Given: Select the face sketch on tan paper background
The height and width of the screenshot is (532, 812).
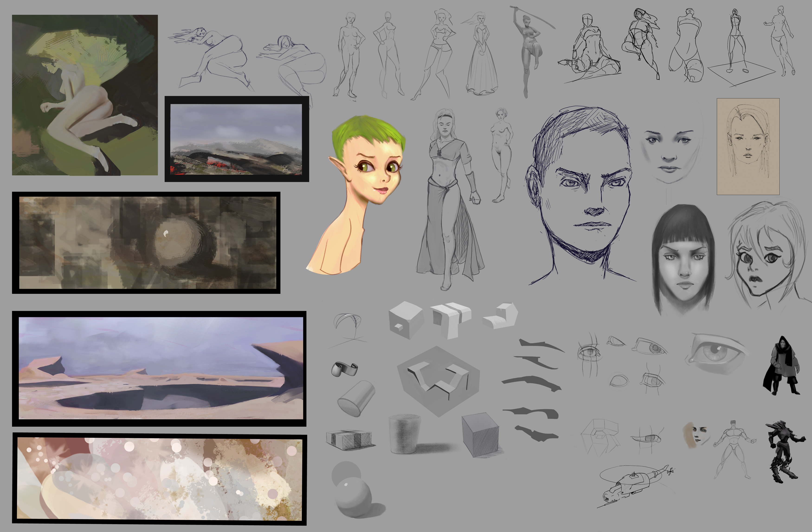Looking at the screenshot, I should click(x=748, y=147).
